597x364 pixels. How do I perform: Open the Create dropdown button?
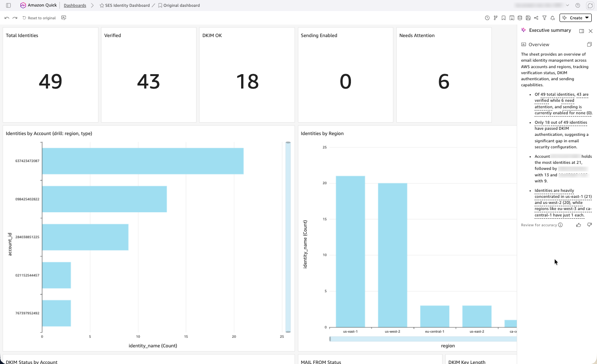[x=575, y=18]
